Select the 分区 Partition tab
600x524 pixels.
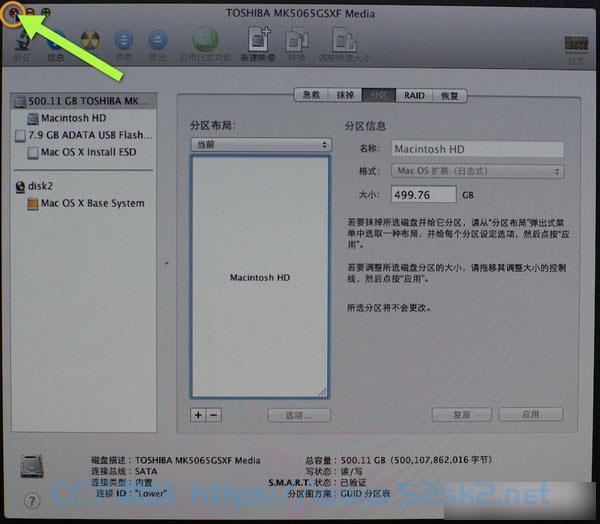[x=378, y=95]
